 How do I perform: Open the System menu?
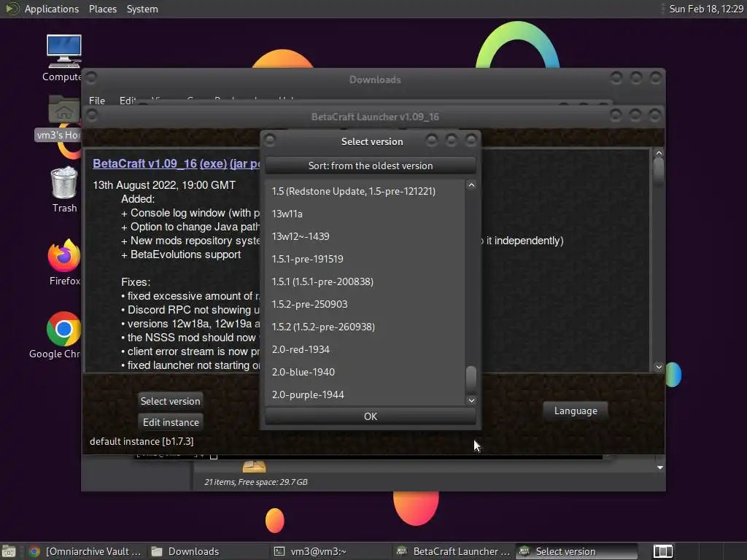coord(142,9)
